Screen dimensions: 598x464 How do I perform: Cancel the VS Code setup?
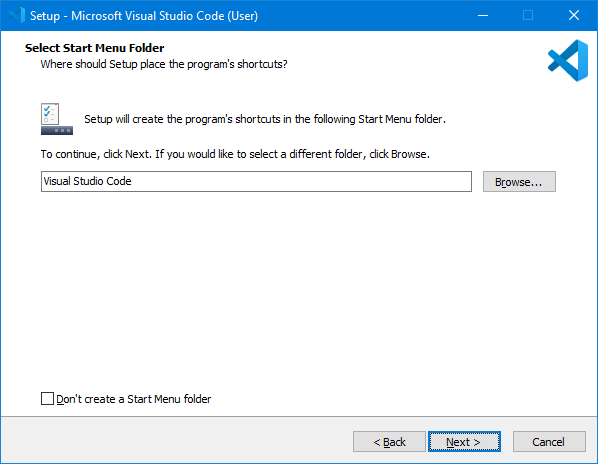point(549,442)
